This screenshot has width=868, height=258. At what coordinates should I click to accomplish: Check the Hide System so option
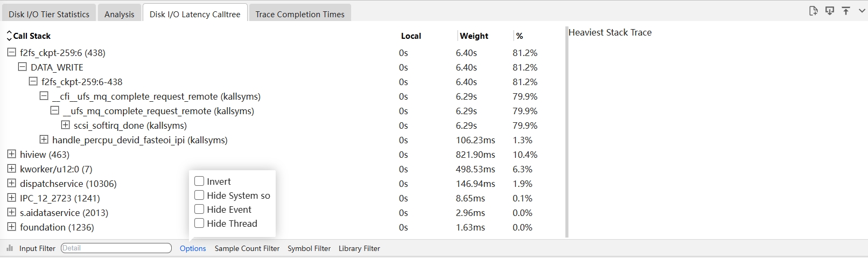tap(199, 196)
